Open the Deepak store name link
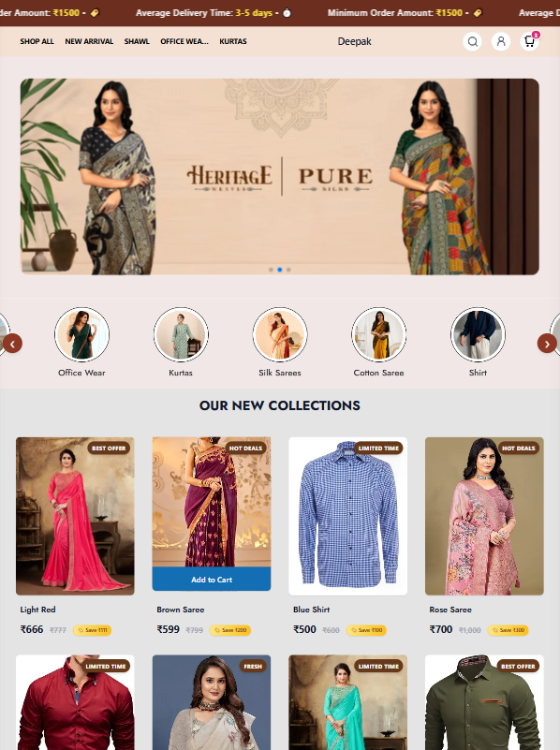 [354, 41]
